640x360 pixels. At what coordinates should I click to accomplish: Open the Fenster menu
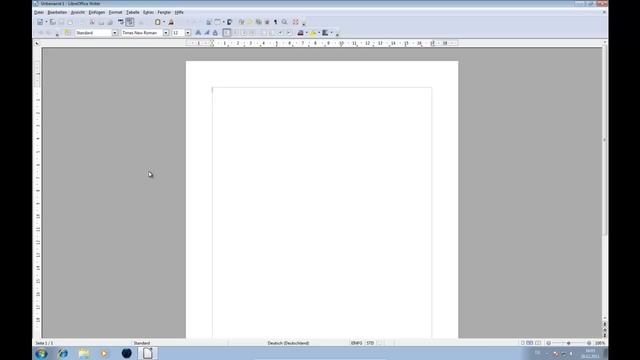pos(164,12)
